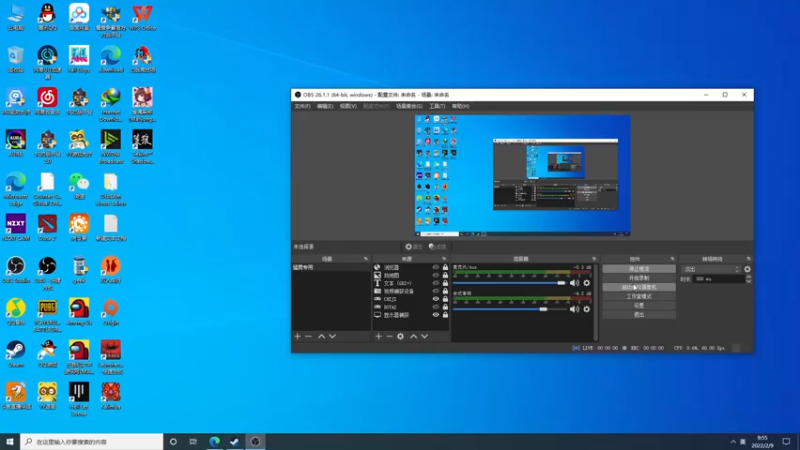Toggle lock for 浏览器 source
The height and width of the screenshot is (450, 800).
tap(445, 267)
